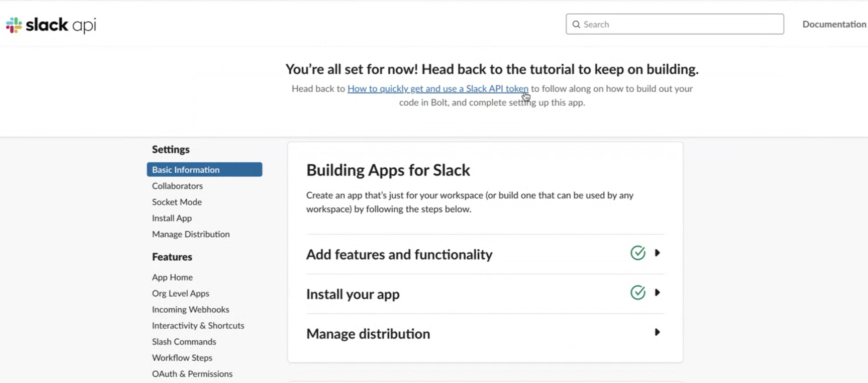Viewport: 868px width, 383px height.
Task: Open Org Level Apps in the sidebar
Action: point(181,293)
